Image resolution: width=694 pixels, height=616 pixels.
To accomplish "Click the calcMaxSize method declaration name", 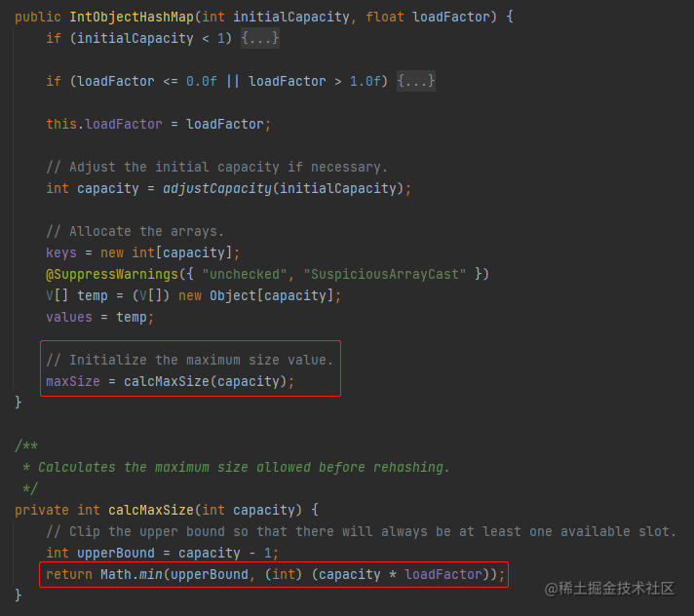I will point(151,510).
